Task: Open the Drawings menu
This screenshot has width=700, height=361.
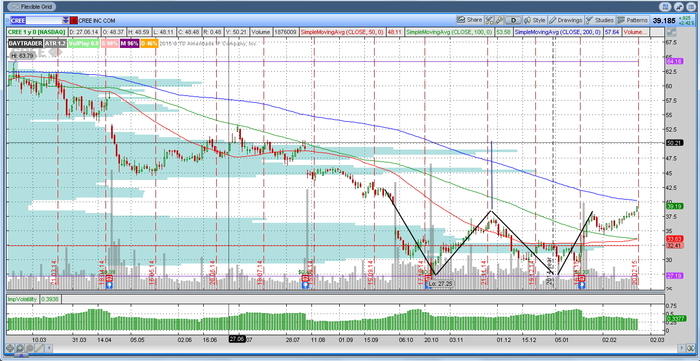Action: (566, 20)
